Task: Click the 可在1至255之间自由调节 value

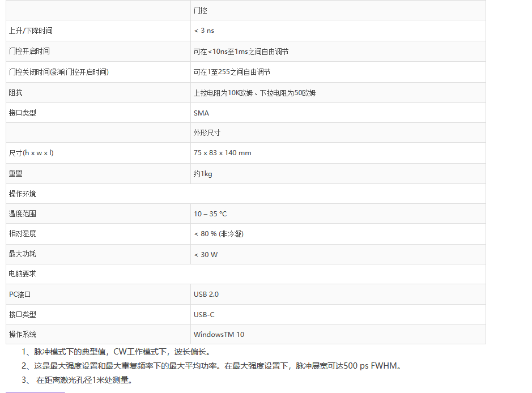Action: coord(232,72)
